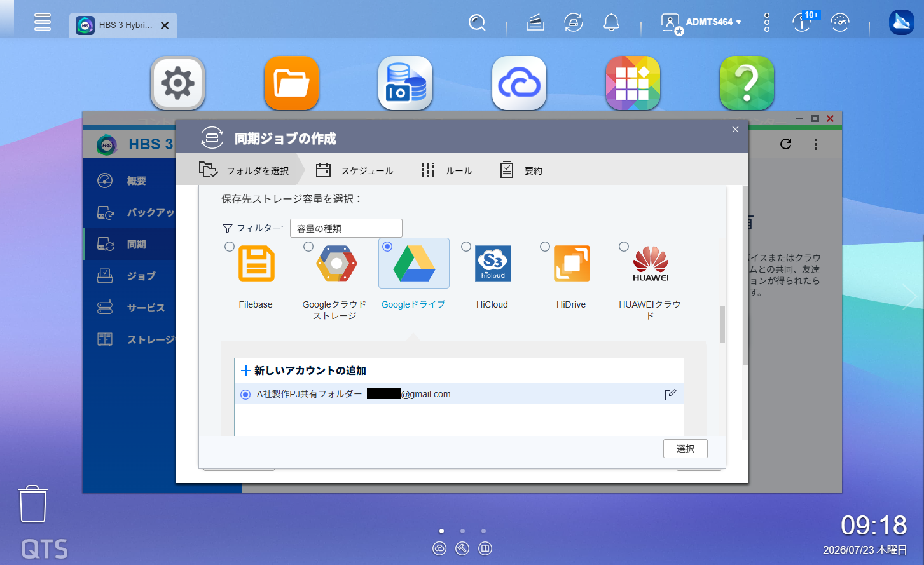Go to スケジュール step tab
924x565 pixels.
(x=354, y=170)
